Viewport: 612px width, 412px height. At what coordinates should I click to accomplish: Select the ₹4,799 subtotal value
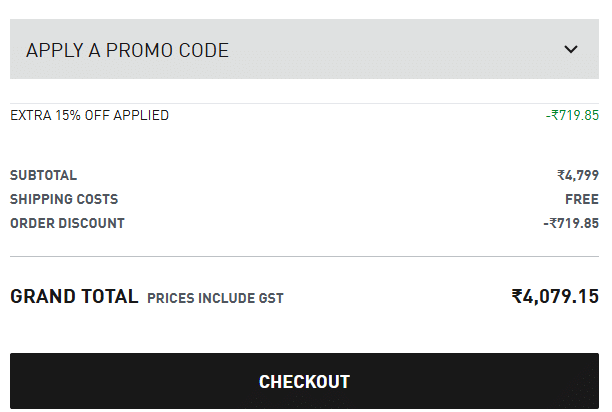pos(578,175)
